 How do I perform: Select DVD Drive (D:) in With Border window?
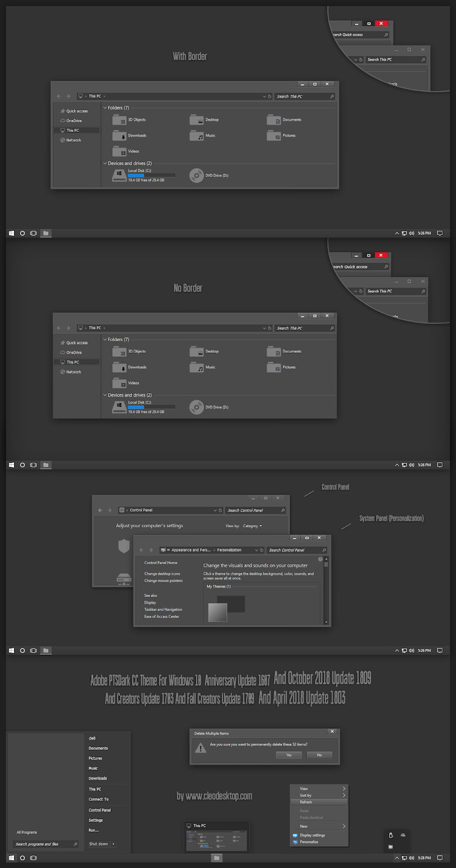coord(209,176)
